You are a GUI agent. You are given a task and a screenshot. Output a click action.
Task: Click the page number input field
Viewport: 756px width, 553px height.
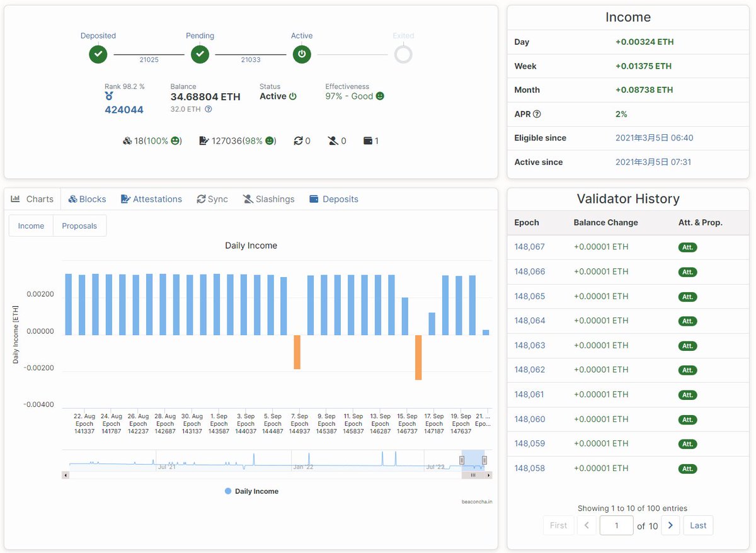click(x=616, y=525)
